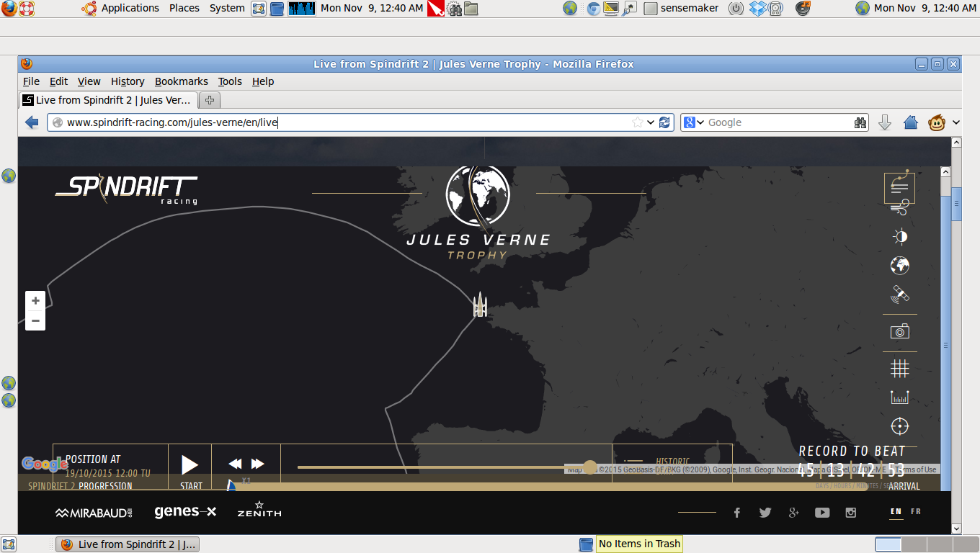The width and height of the screenshot is (980, 553).
Task: Expand the URL bar history dropdown
Action: click(x=651, y=122)
